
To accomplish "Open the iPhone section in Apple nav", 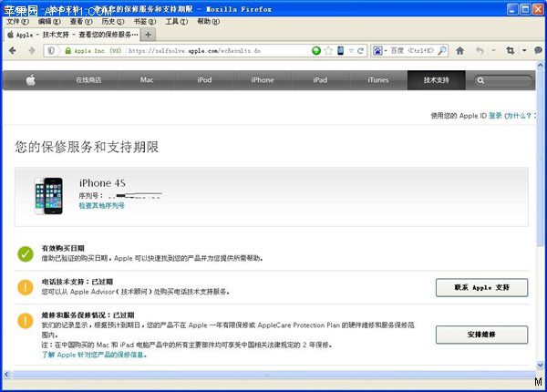I will coord(263,80).
